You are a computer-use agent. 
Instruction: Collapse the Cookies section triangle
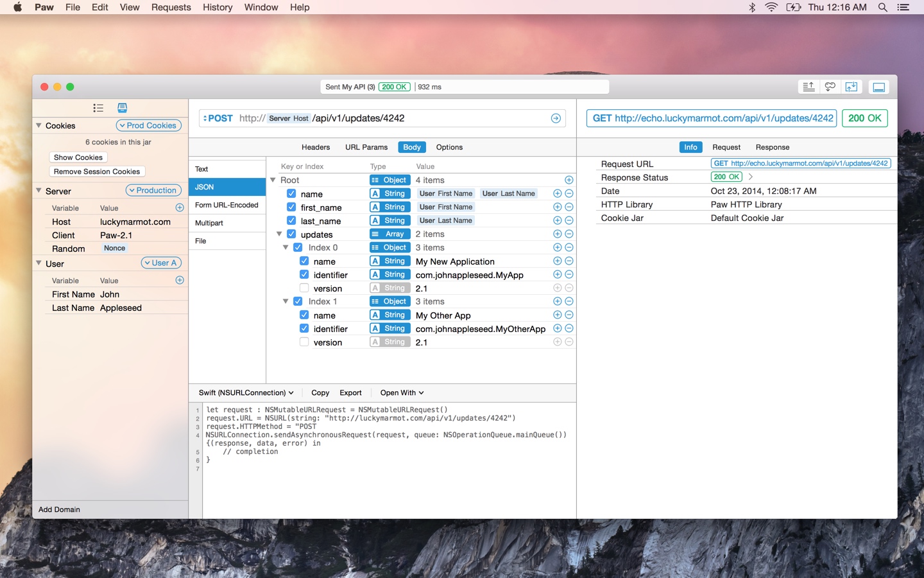coord(38,125)
